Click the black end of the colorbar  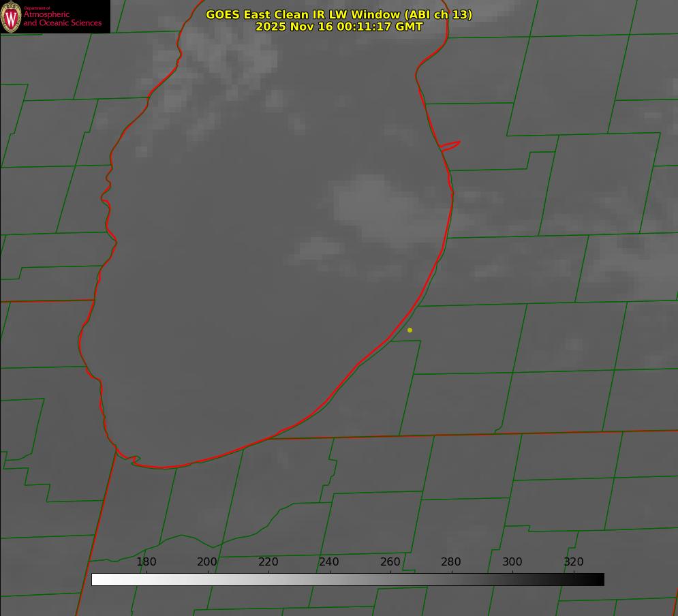click(599, 580)
